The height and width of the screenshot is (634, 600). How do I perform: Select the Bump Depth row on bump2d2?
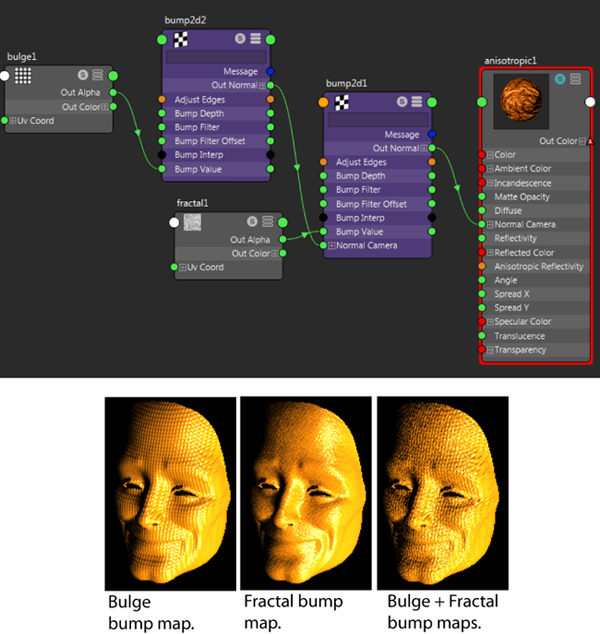[216, 114]
